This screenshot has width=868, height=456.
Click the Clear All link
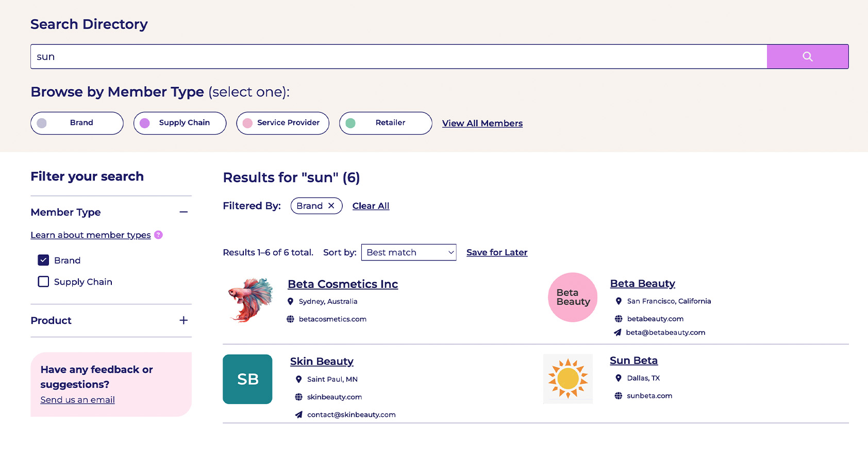click(371, 206)
